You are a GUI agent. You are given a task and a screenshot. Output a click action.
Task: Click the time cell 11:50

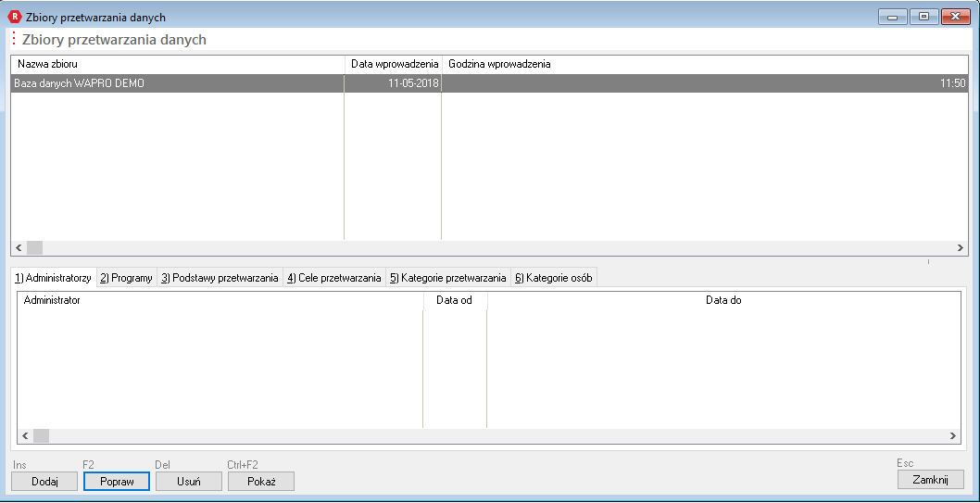point(706,83)
